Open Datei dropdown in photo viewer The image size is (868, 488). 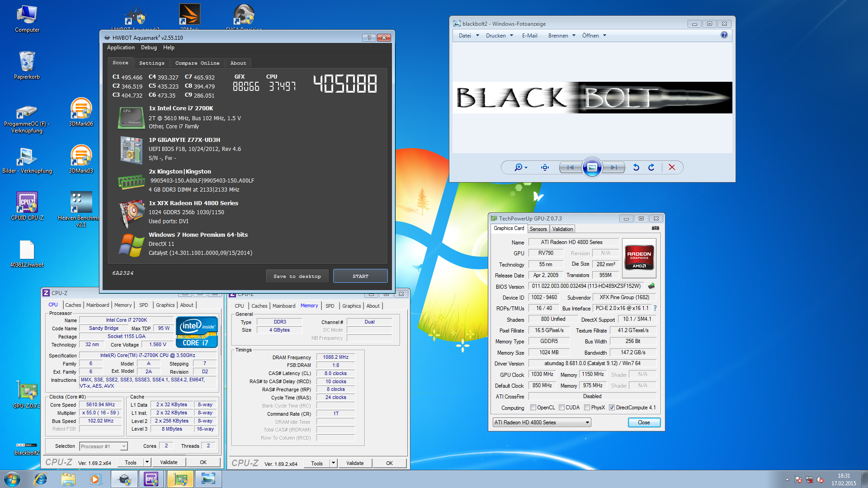click(469, 36)
